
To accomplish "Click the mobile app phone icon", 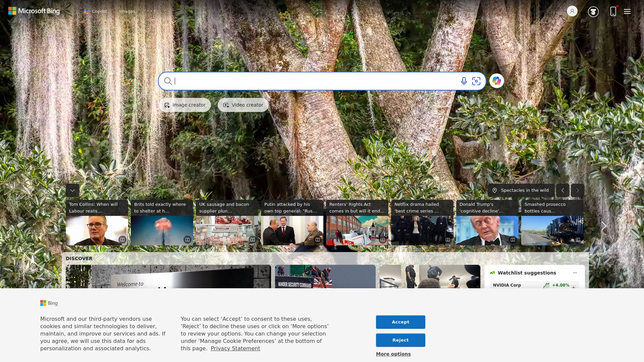I will pyautogui.click(x=613, y=11).
